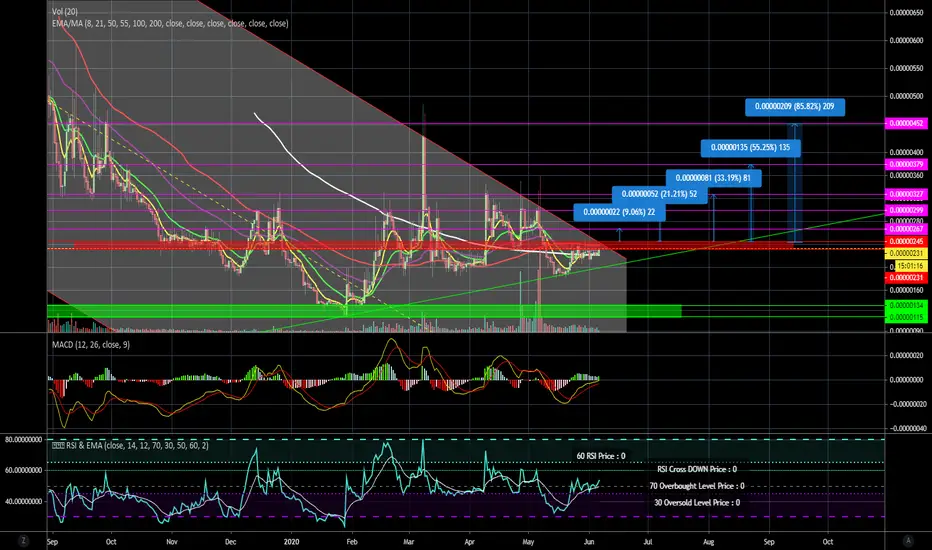Open the Vol (20) indicator legend
Viewport: 932px width, 550px height.
click(x=65, y=12)
